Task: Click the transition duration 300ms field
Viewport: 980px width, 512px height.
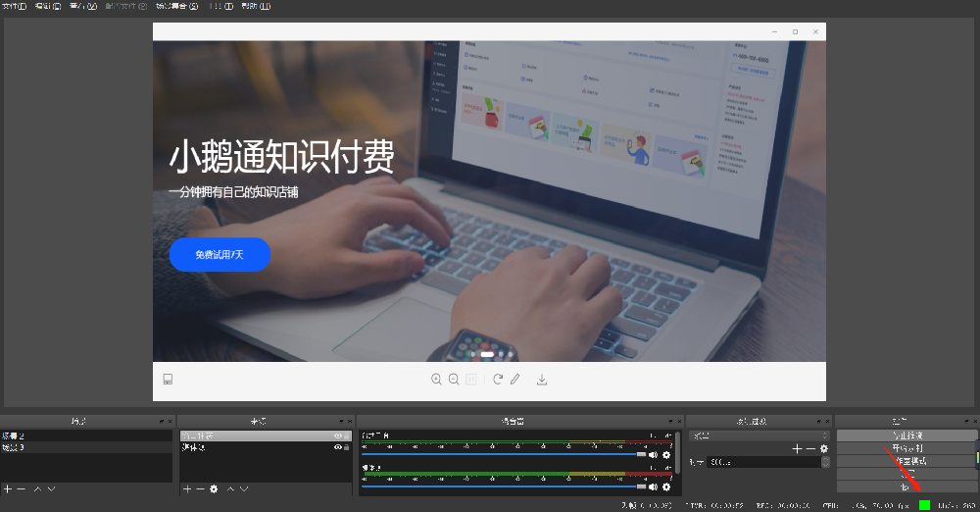Action: pyautogui.click(x=763, y=462)
